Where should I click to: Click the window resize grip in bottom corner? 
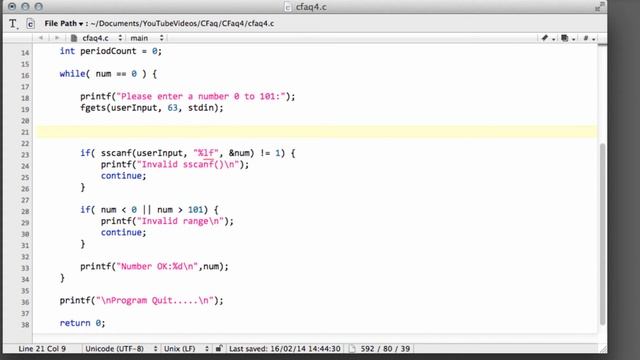click(x=602, y=349)
